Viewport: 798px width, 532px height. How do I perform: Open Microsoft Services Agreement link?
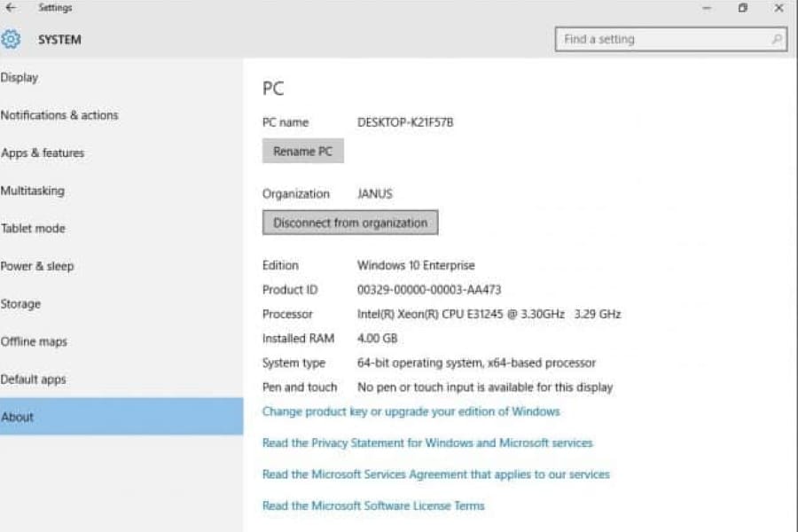(x=436, y=474)
